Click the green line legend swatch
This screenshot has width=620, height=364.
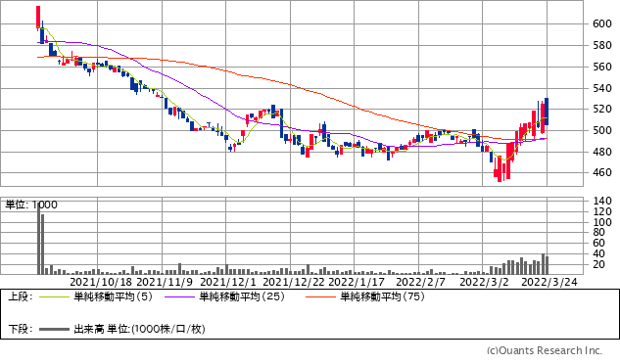click(x=54, y=296)
